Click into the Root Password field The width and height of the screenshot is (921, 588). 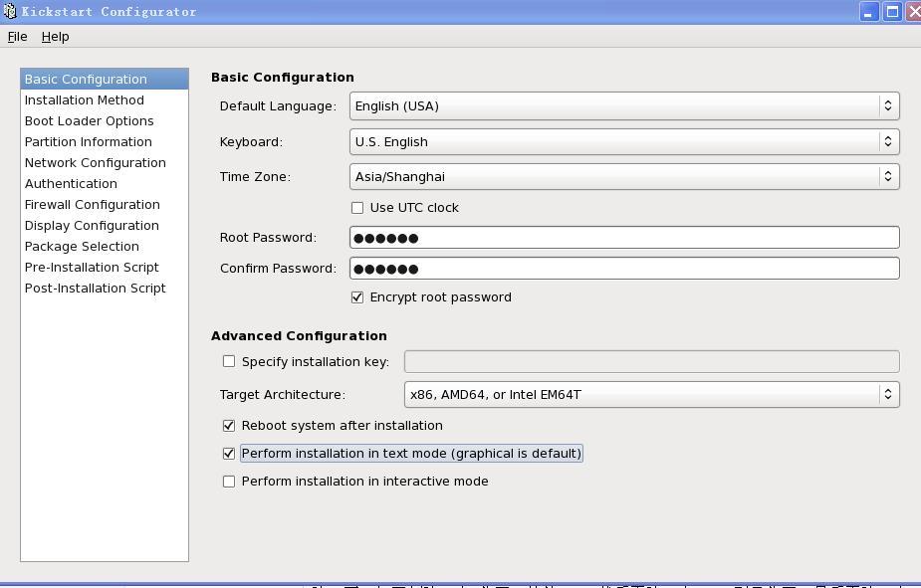coord(624,238)
